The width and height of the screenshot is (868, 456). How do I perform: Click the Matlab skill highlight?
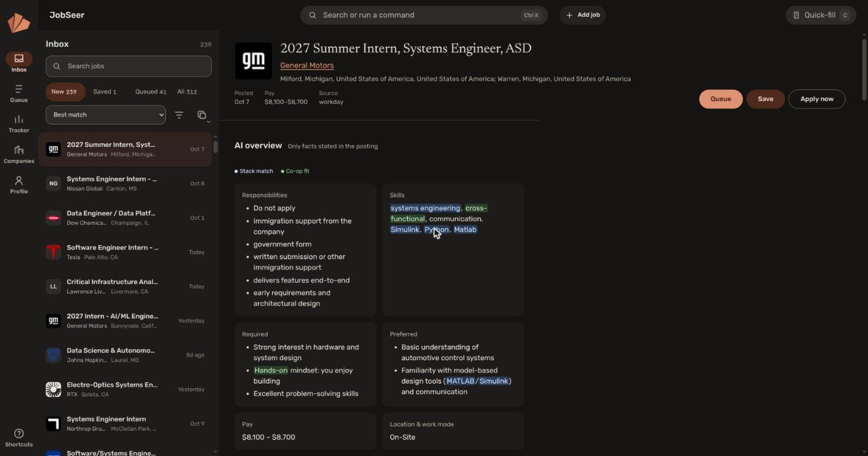(465, 229)
